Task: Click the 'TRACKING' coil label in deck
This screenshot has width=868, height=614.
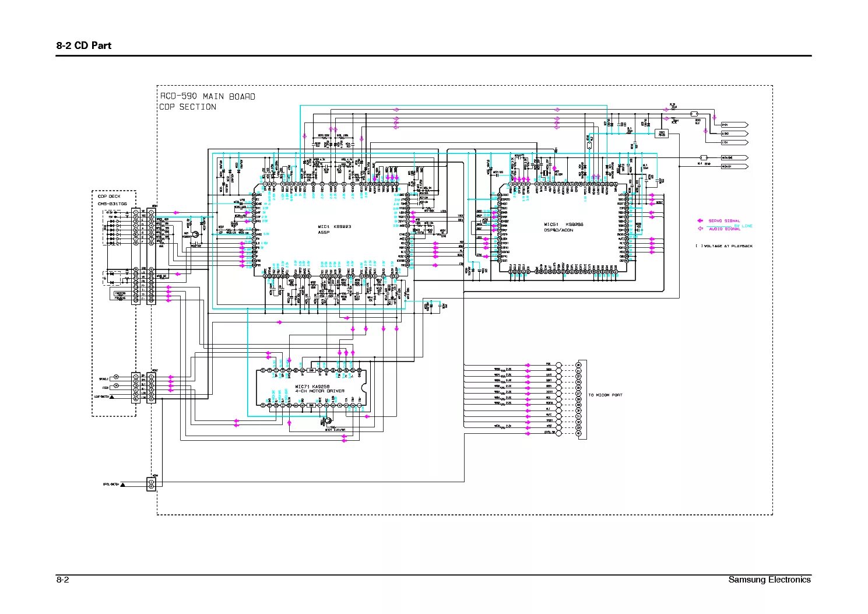Action: (120, 293)
